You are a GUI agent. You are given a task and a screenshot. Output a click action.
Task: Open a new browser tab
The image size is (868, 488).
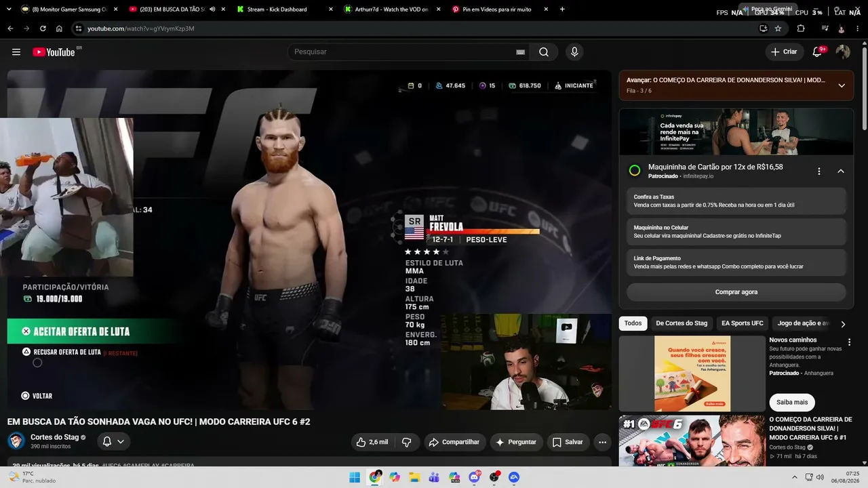point(562,9)
